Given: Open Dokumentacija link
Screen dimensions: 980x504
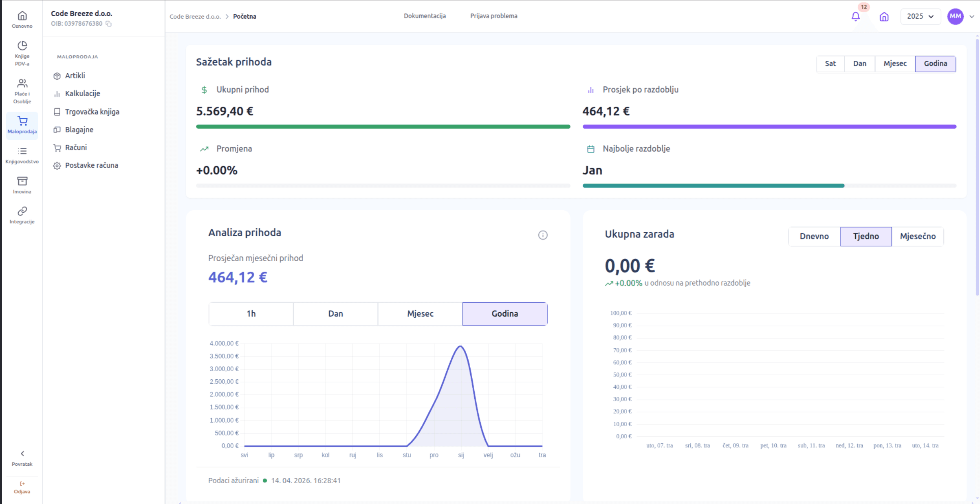Looking at the screenshot, I should (425, 16).
